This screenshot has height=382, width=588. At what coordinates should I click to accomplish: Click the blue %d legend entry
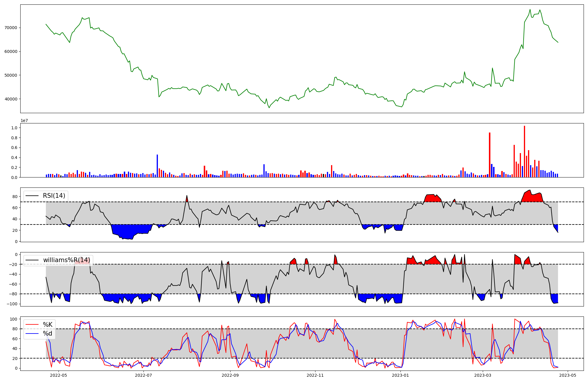click(48, 334)
